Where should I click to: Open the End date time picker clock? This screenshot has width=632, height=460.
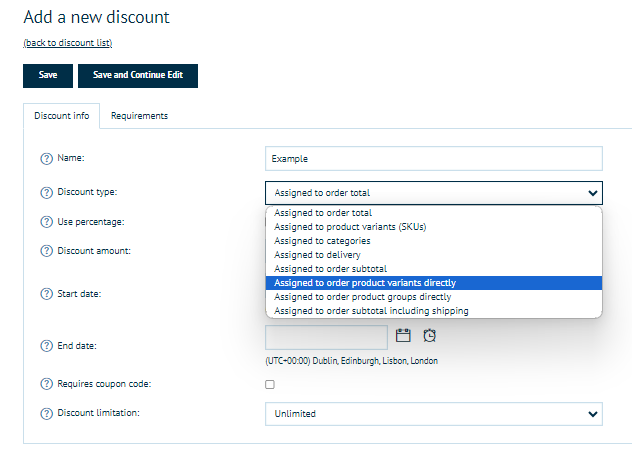click(x=430, y=336)
